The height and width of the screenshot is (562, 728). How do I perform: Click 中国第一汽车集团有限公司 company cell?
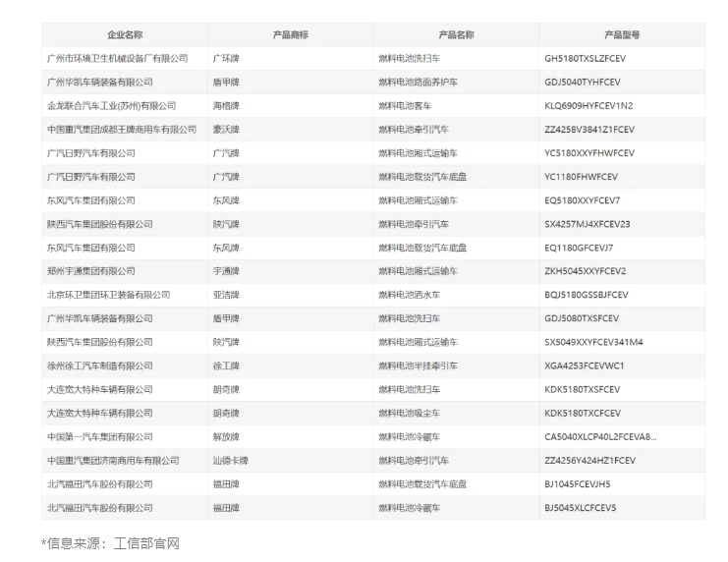point(99,437)
